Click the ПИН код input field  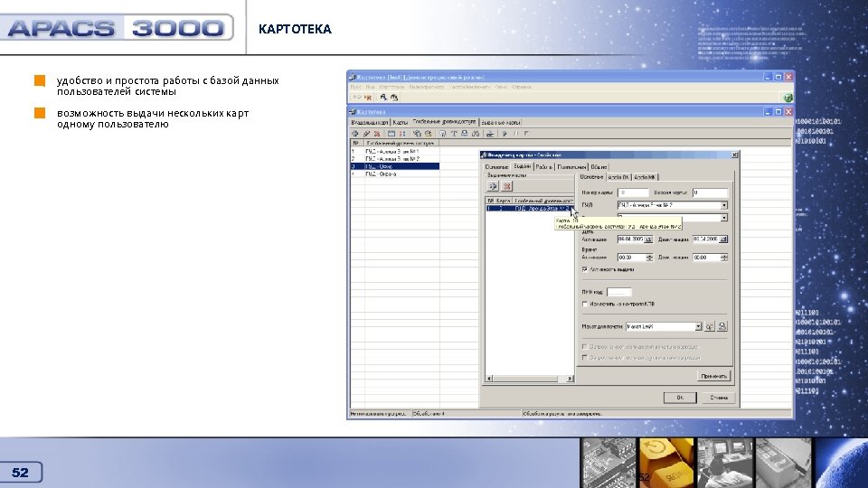pyautogui.click(x=618, y=292)
